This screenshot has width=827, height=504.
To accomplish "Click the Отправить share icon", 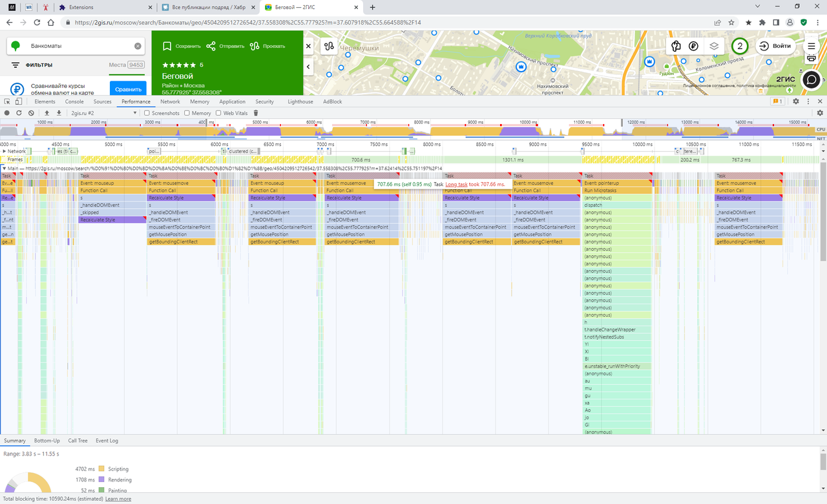I will pyautogui.click(x=211, y=46).
